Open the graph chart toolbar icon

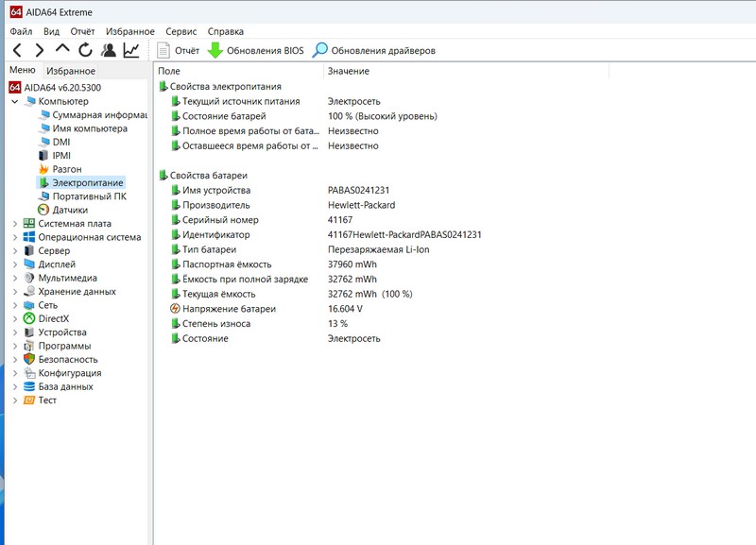point(131,50)
